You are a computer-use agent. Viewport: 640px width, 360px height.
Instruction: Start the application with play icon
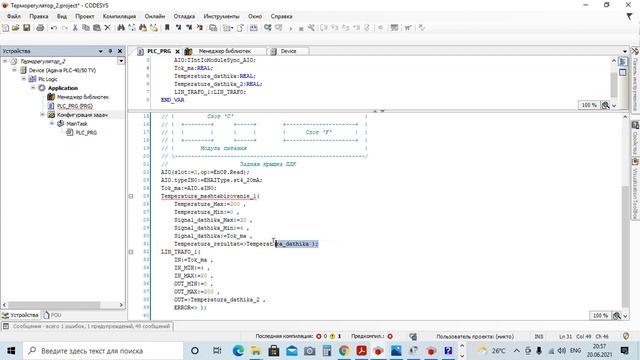tap(291, 28)
